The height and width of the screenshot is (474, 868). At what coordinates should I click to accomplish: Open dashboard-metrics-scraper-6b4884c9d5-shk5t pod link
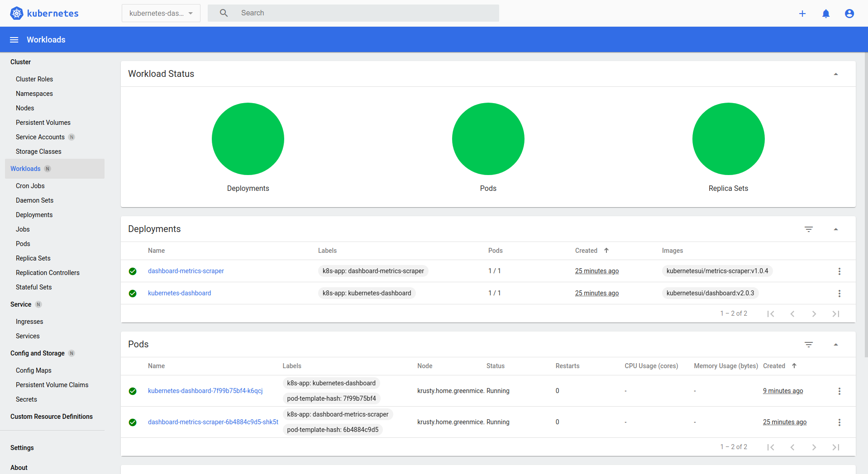click(213, 422)
